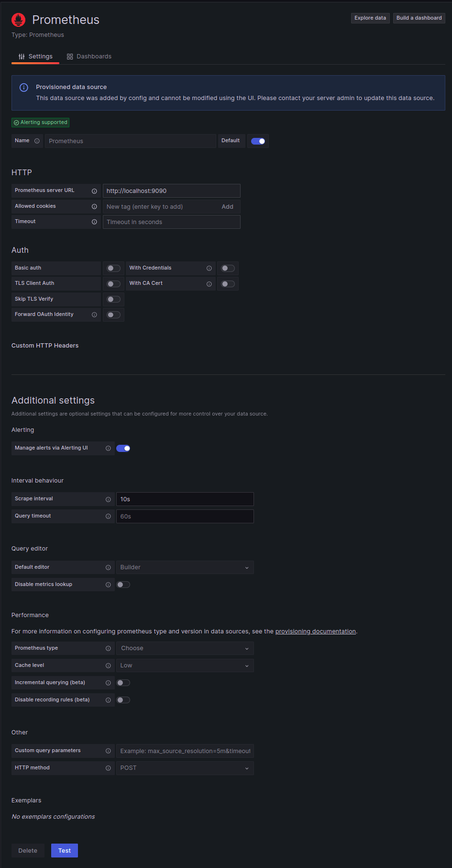Click info icon beside Allowed cookies
Image resolution: width=452 pixels, height=868 pixels.
click(x=94, y=206)
